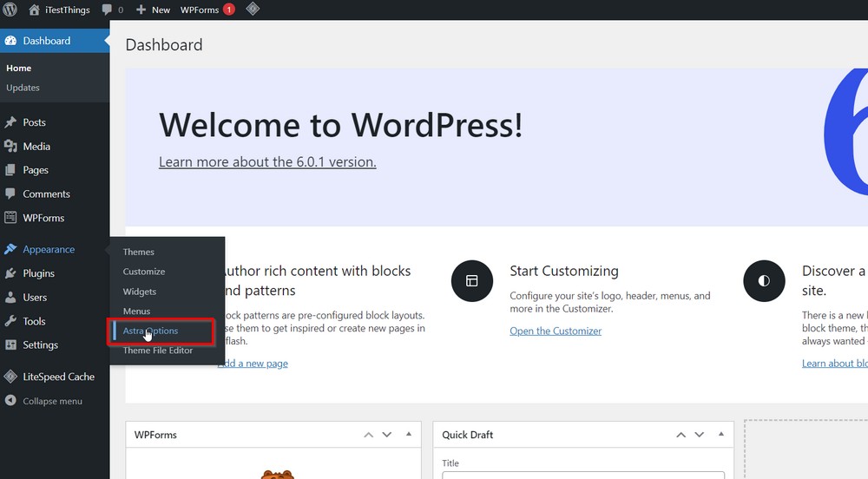Select Astra Options in submenu

click(150, 331)
